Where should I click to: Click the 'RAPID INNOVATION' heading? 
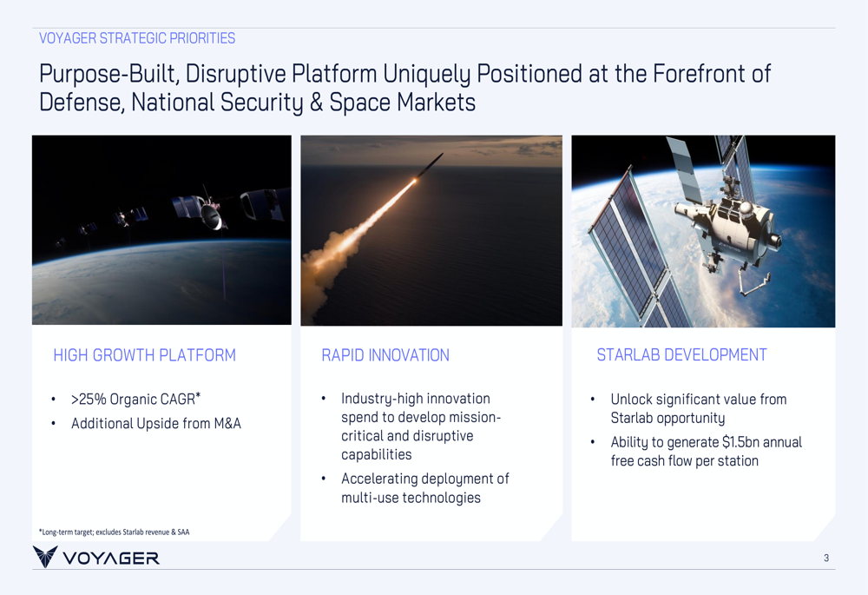[x=385, y=355]
